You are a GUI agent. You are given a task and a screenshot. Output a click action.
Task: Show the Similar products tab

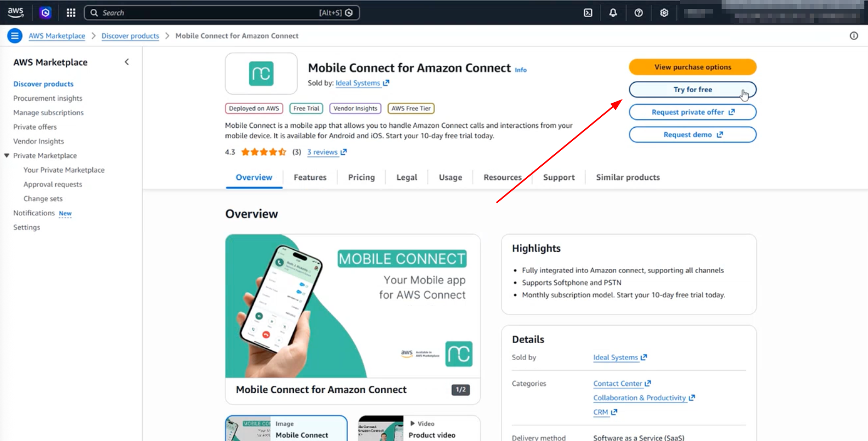coord(628,177)
